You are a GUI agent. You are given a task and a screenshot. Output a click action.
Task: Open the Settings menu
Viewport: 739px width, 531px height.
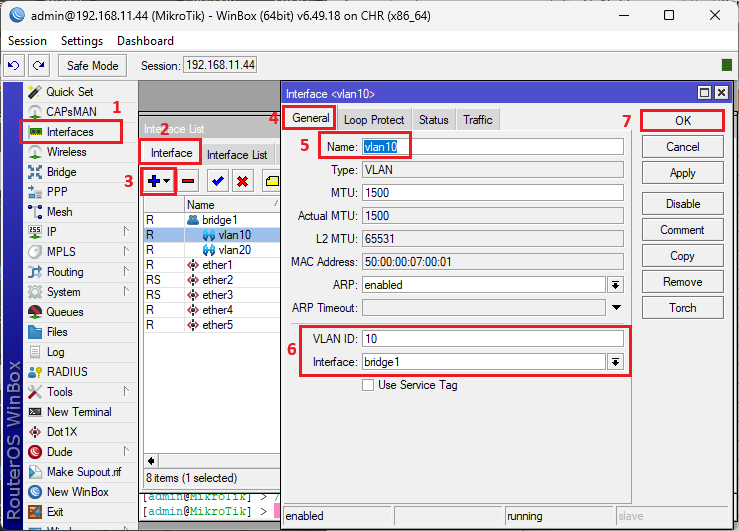(x=81, y=41)
